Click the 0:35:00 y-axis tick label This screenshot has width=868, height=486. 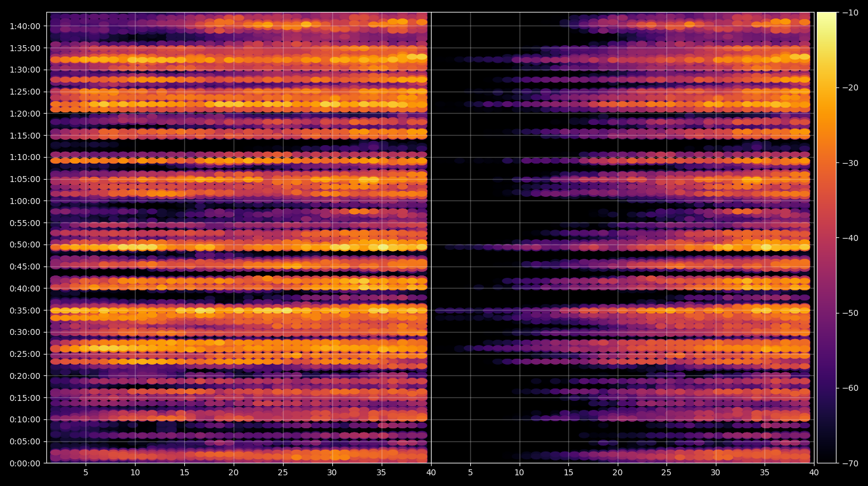[25, 311]
